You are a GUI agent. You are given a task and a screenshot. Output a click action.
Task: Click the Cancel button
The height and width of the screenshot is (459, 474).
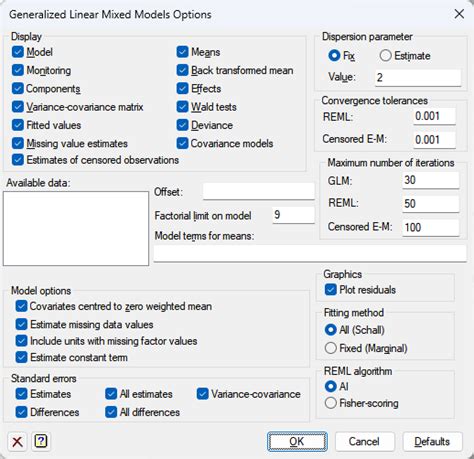point(365,442)
